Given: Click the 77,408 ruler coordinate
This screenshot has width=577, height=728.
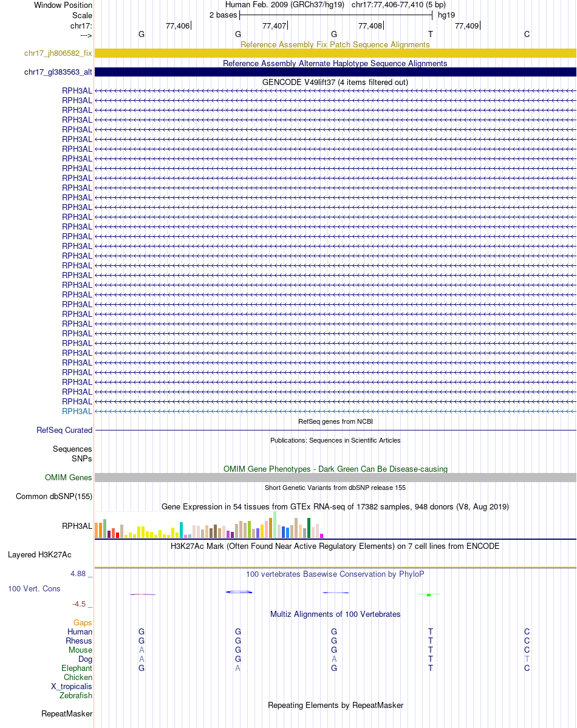Looking at the screenshot, I should coord(370,26).
